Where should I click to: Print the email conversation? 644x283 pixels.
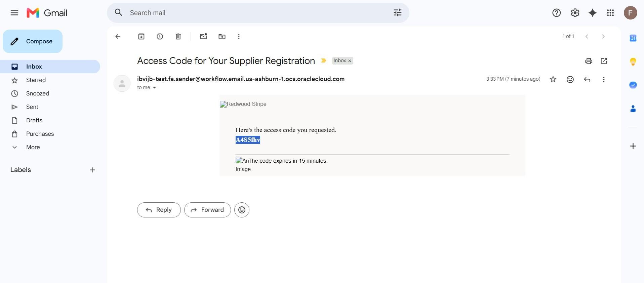click(x=588, y=61)
